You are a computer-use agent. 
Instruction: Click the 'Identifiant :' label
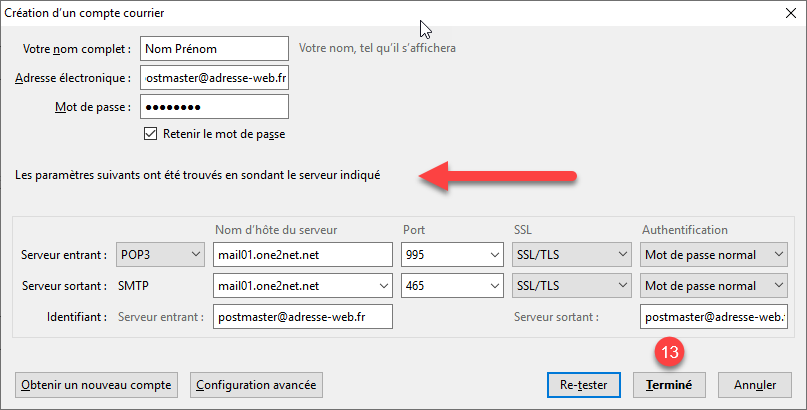pyautogui.click(x=77, y=317)
